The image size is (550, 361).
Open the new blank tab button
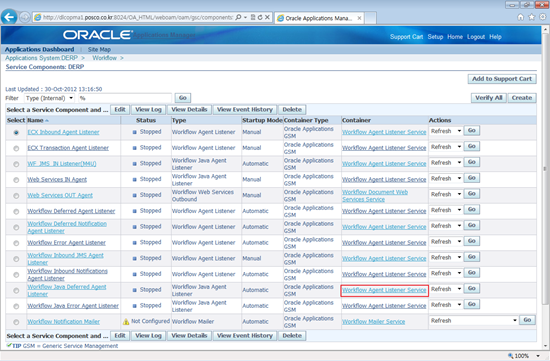click(370, 18)
